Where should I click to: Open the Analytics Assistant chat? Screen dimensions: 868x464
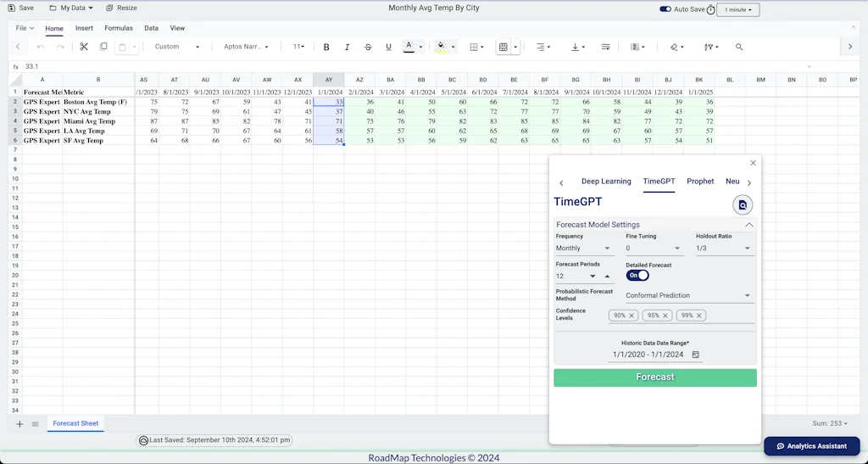[811, 446]
